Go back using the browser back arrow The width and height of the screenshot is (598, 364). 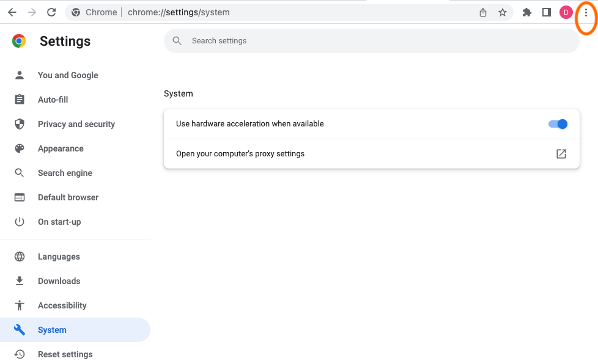tap(12, 12)
